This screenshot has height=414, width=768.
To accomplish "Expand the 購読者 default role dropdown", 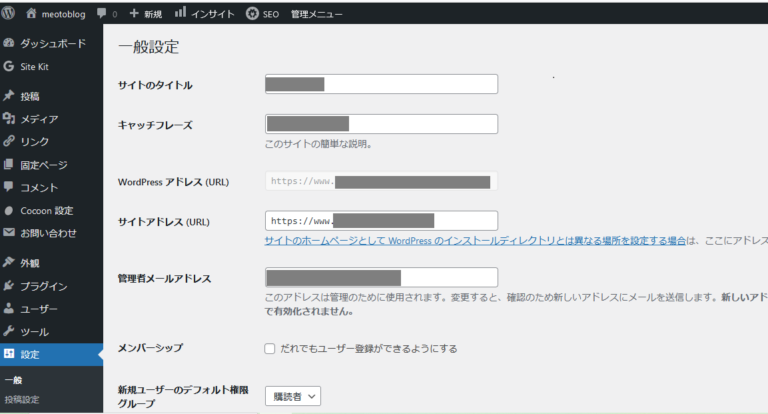I will pos(293,397).
